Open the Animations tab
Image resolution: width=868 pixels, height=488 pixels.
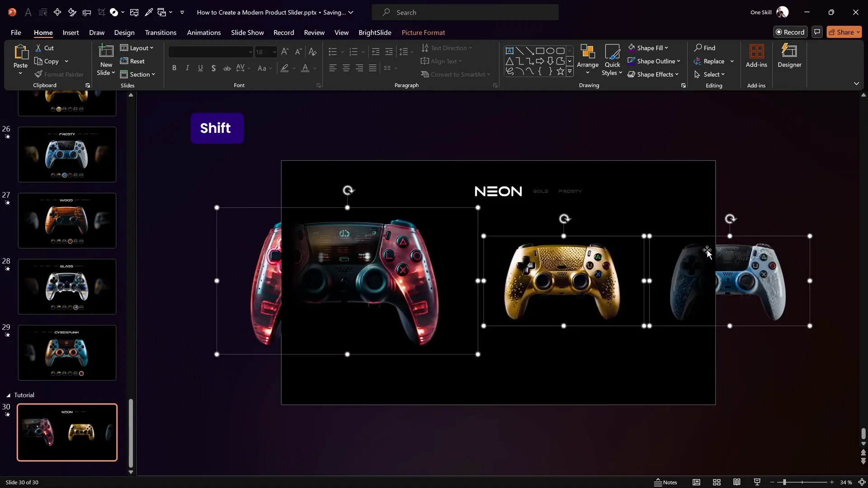[x=204, y=33]
